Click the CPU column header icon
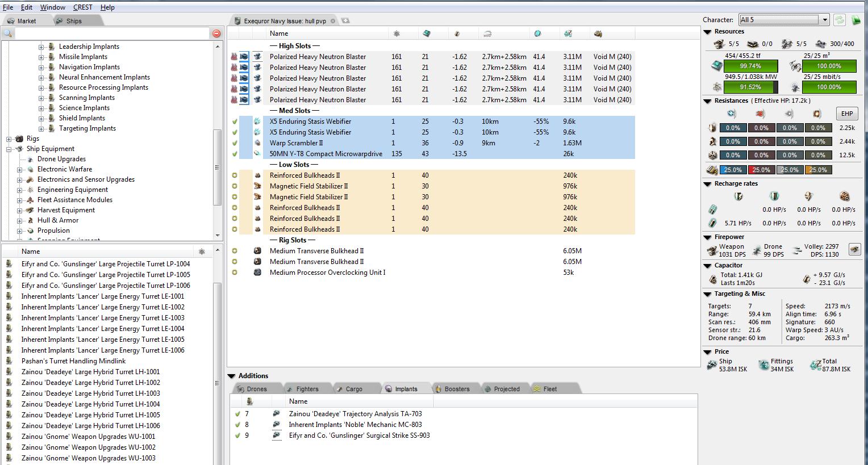The image size is (868, 465). (x=427, y=33)
